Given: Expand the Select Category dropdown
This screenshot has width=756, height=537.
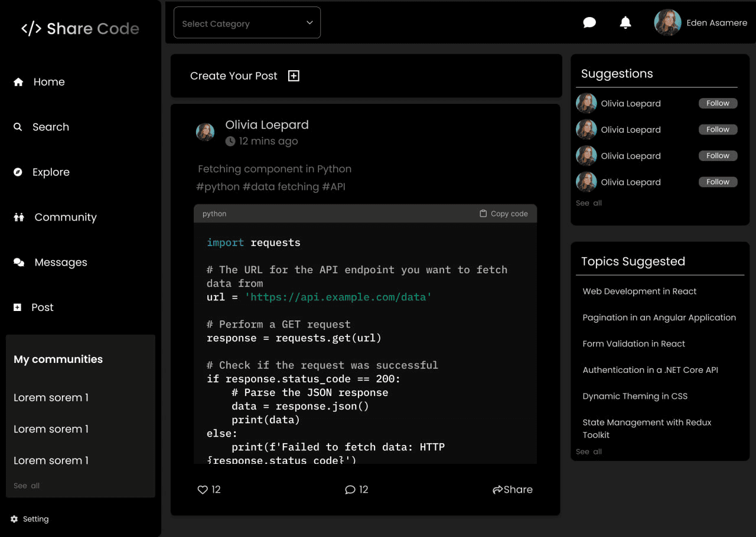Looking at the screenshot, I should coord(247,23).
